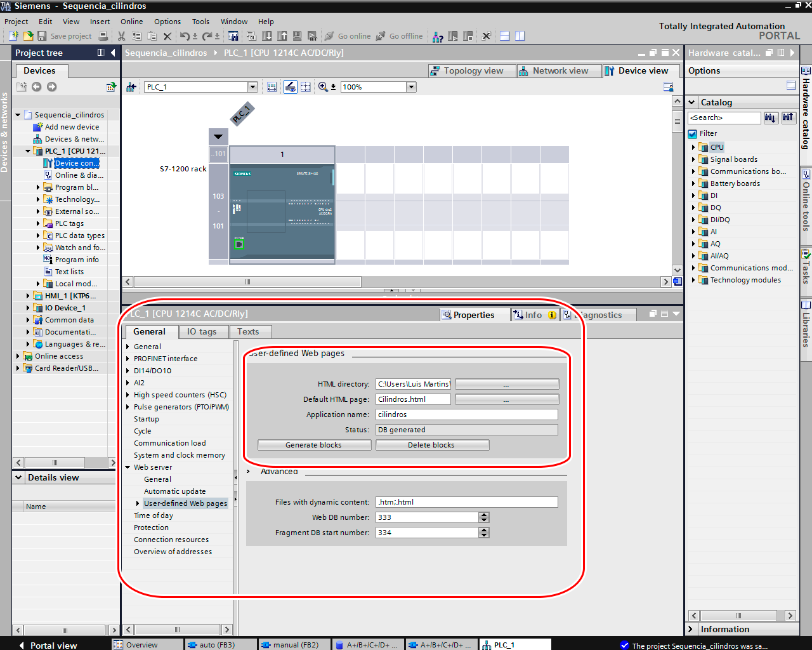The width and height of the screenshot is (812, 650).
Task: Collapse the Catalog section arrow
Action: [x=692, y=102]
